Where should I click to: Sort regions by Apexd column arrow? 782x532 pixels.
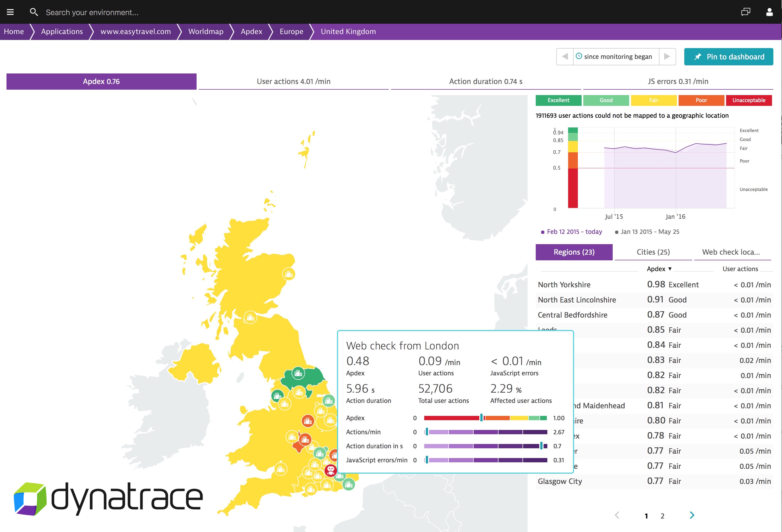click(670, 268)
